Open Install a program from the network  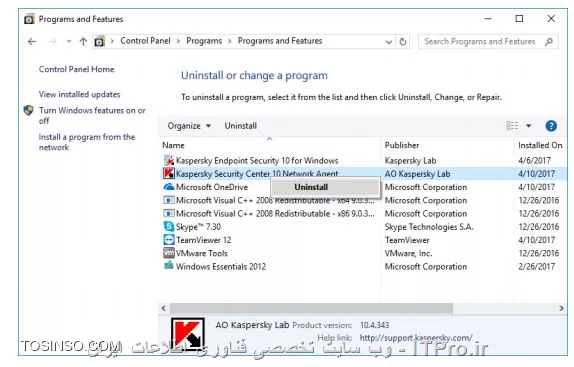coord(87,142)
